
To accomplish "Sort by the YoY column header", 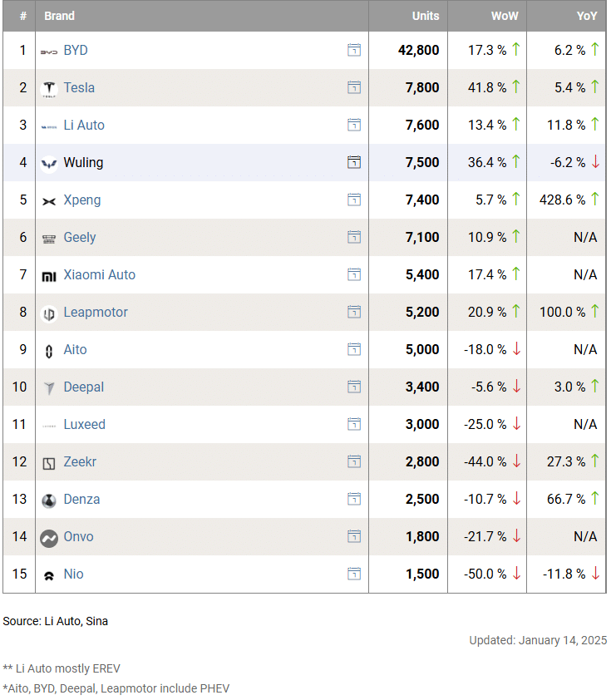I will tap(587, 16).
